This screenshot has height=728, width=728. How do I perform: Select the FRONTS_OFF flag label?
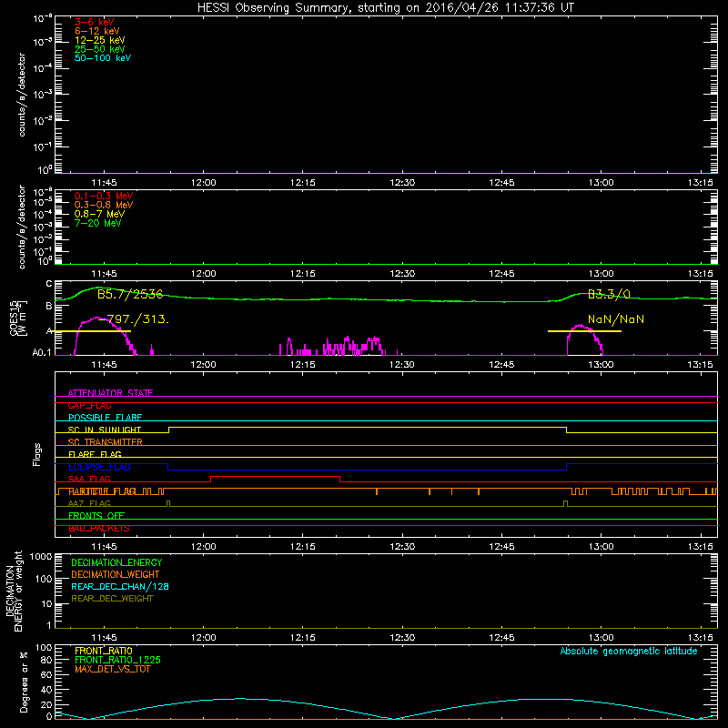(96, 516)
